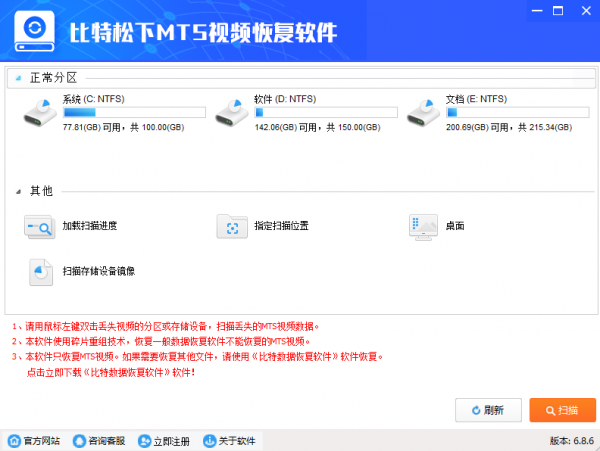Click the 关于软件 info icon
The height and width of the screenshot is (451, 600).
tap(209, 441)
